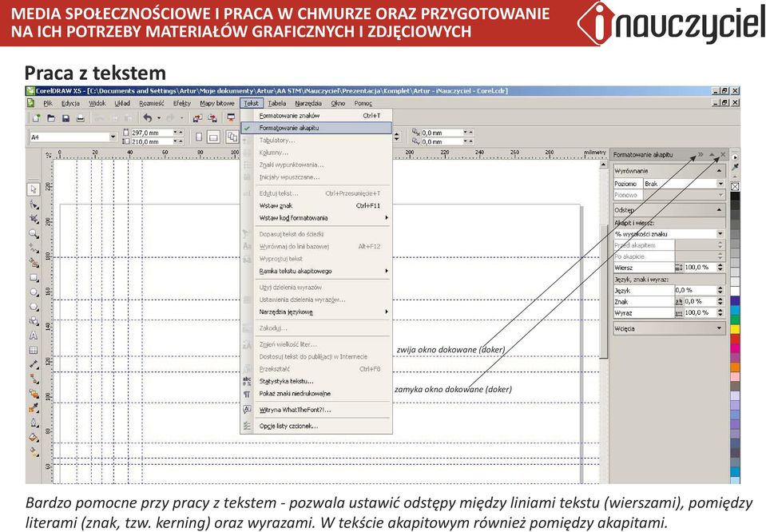Click the Save floppy disk icon
This screenshot has width=766, height=532.
(65, 118)
